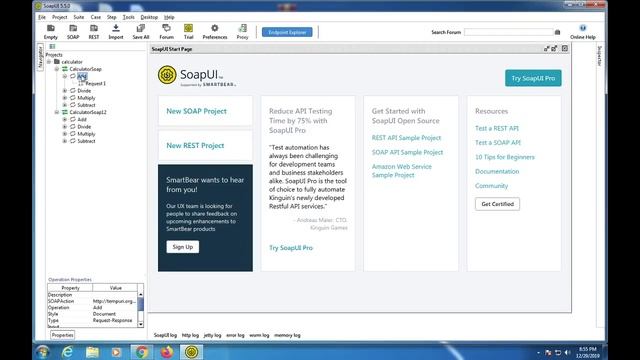Viewport: 640px width, 360px height.
Task: Click the search icon beside Search Forum field
Action: click(x=558, y=32)
